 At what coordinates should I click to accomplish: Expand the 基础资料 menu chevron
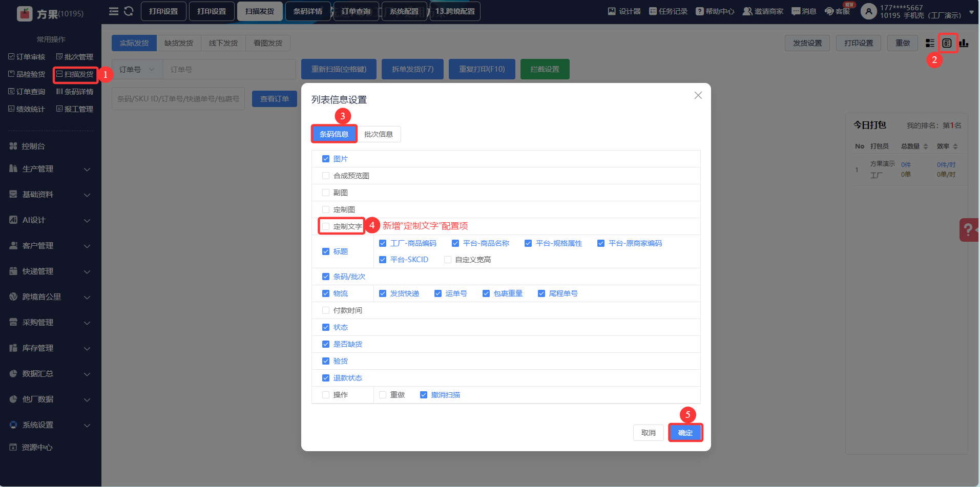[87, 195]
